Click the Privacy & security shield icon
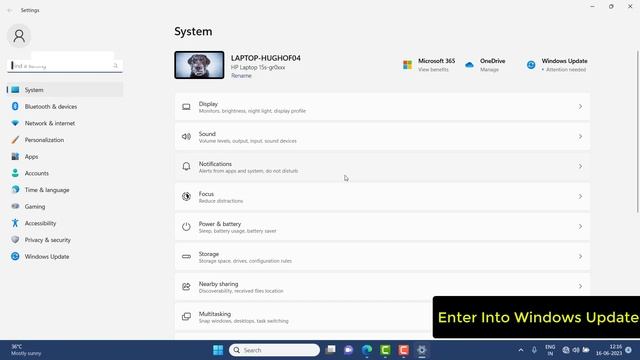 [15, 240]
